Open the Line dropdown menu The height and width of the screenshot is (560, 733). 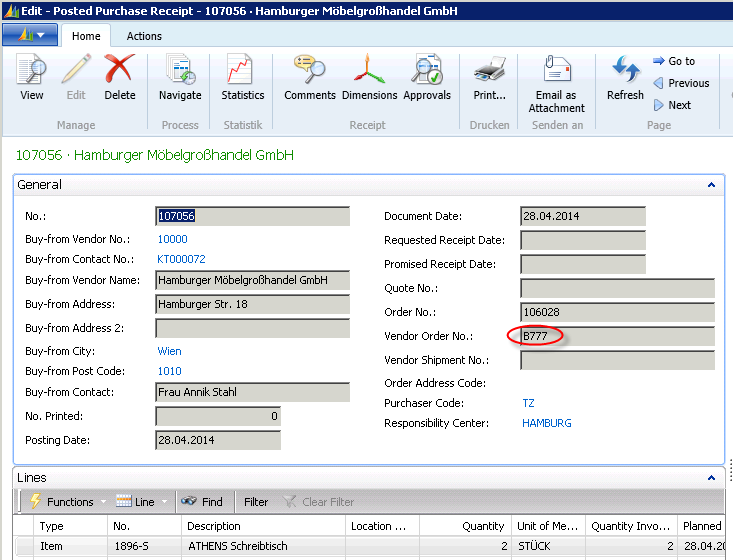click(x=139, y=502)
